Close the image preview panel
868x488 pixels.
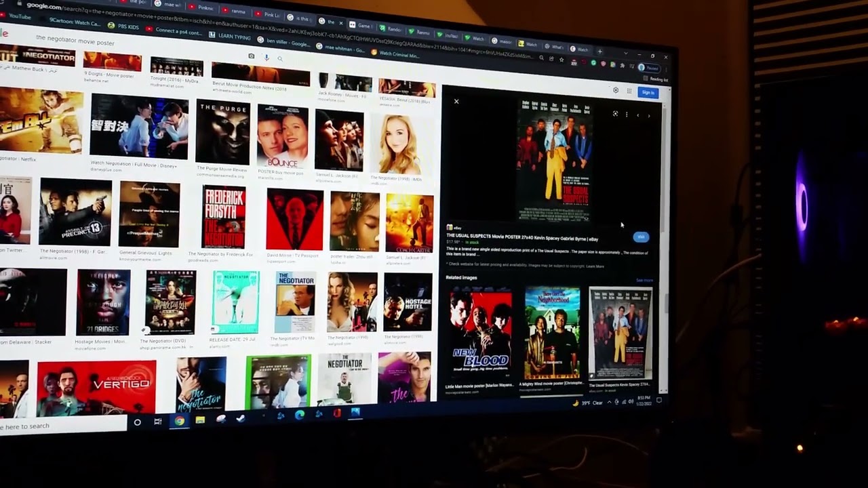[x=456, y=102]
